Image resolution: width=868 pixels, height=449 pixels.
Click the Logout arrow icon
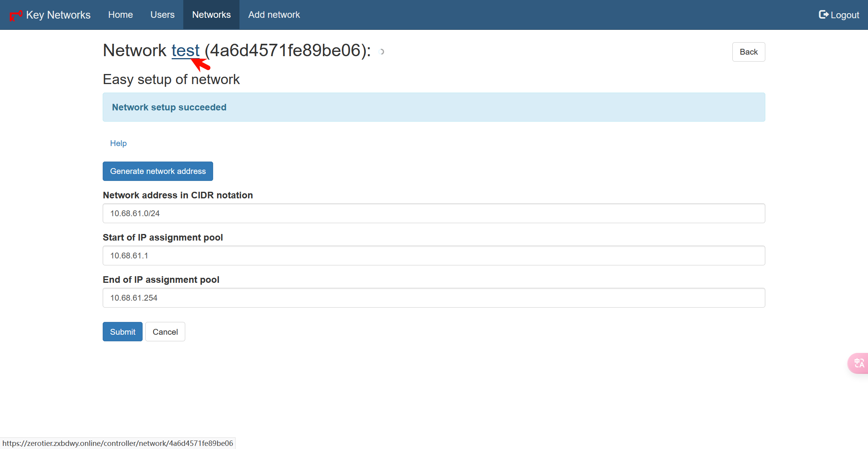point(823,15)
